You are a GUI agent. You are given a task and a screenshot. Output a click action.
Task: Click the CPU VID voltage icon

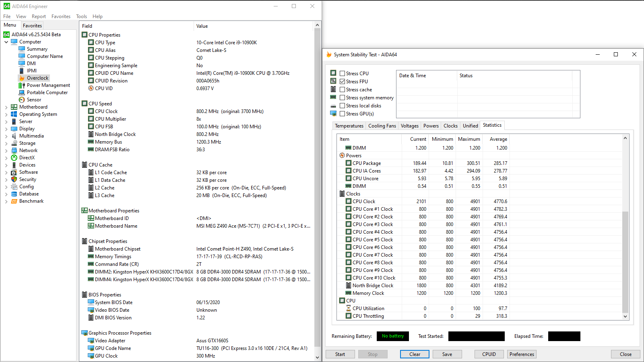tap(91, 88)
